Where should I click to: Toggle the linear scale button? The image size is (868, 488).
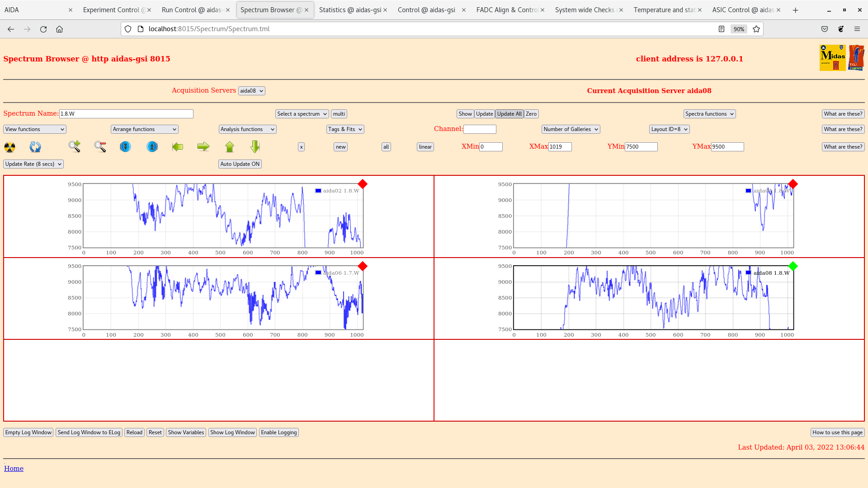425,147
